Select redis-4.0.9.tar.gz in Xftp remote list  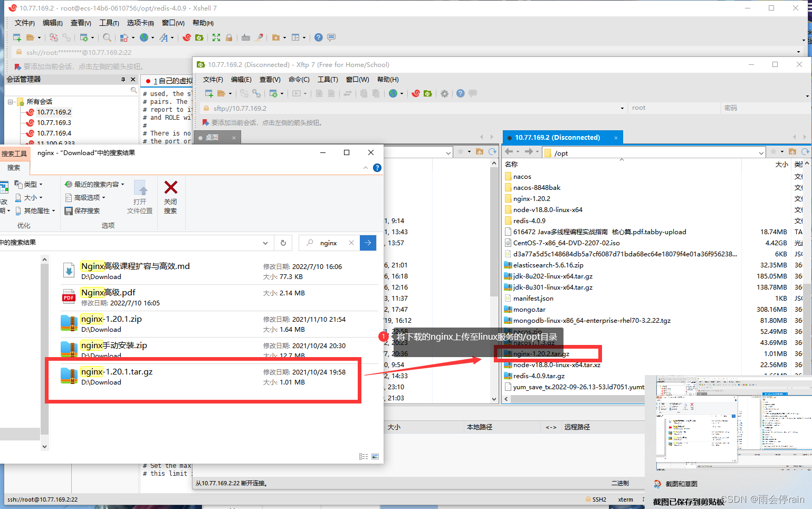[x=539, y=376]
